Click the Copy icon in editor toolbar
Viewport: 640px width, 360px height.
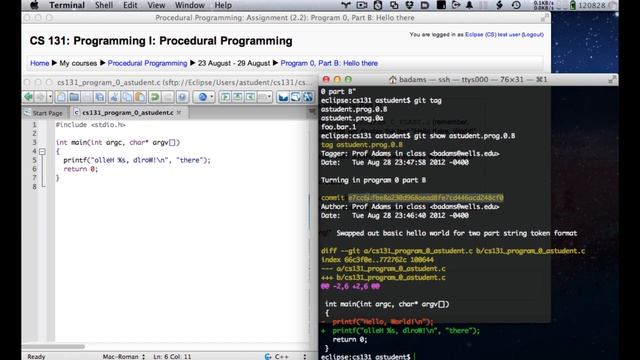click(127, 97)
